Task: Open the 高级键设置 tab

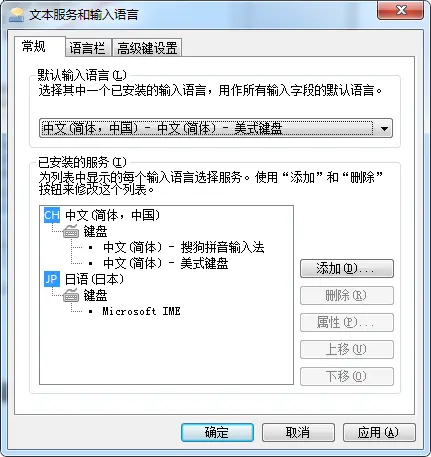Action: 147,48
